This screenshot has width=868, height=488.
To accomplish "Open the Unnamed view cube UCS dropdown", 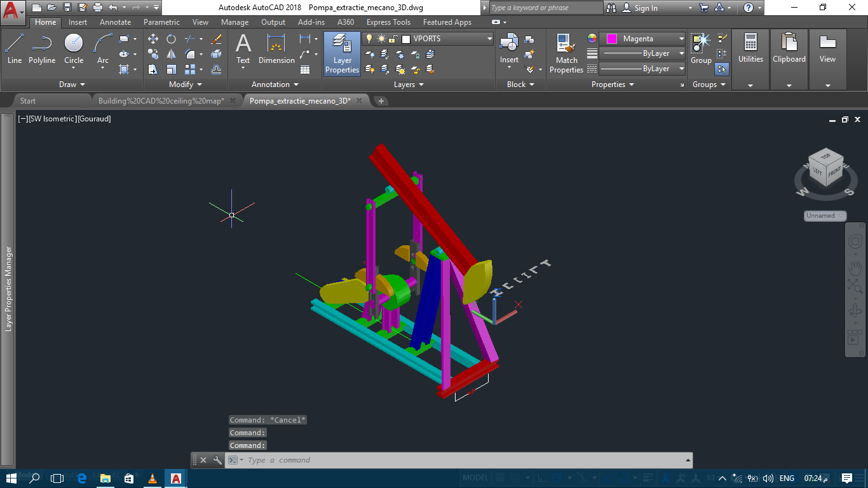I will point(825,215).
